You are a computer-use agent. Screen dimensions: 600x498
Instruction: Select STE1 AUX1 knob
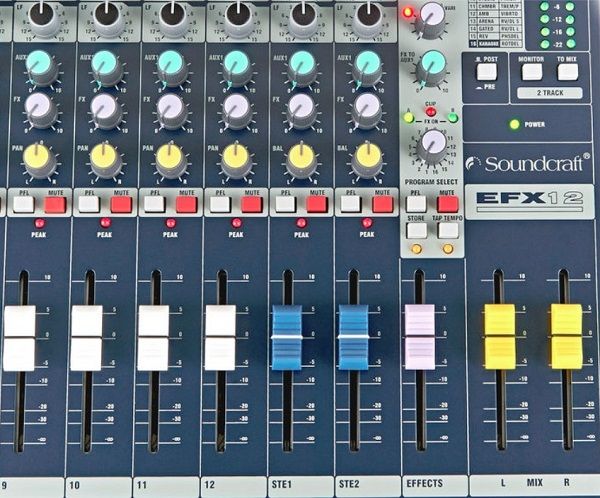click(302, 67)
